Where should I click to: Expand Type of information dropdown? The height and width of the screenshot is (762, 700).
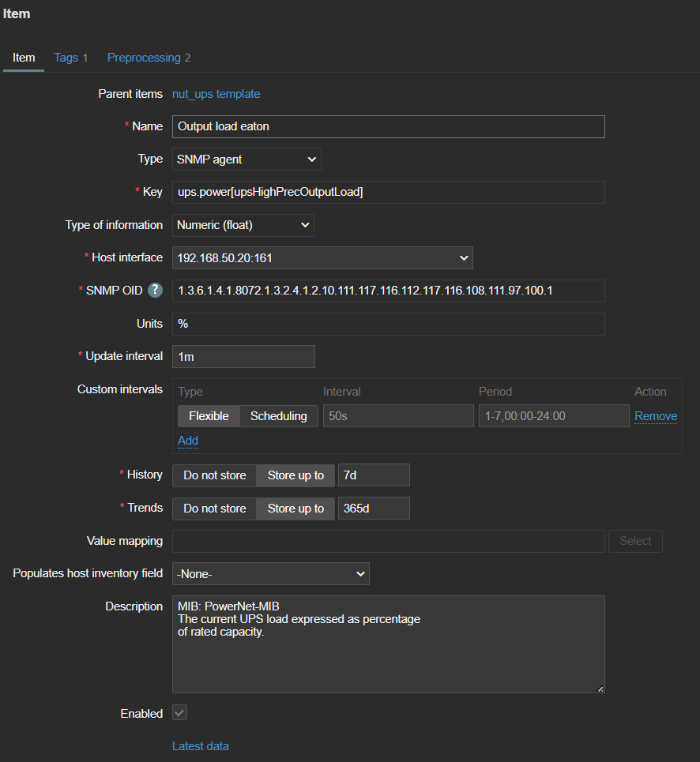(x=243, y=225)
